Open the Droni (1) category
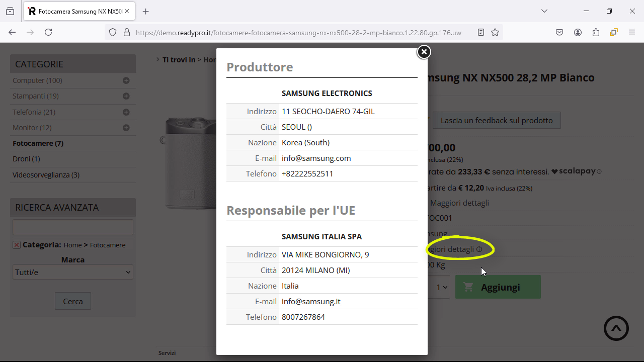This screenshot has height=362, width=644. [x=26, y=159]
